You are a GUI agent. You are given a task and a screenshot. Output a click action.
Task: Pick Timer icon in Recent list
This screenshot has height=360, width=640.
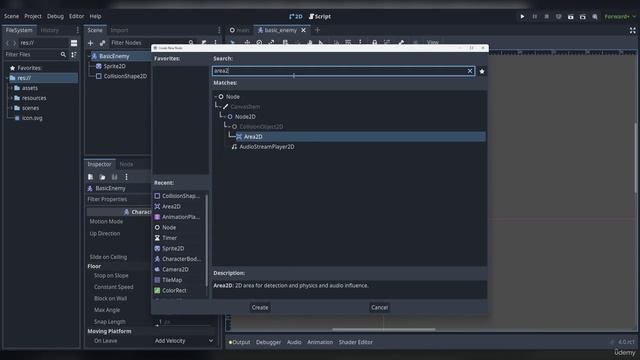(x=157, y=238)
